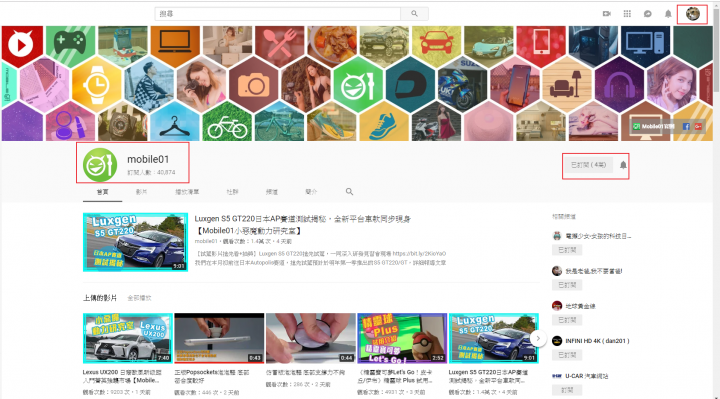
Task: Click the INFINI HD 4K channel avatar
Action: tap(557, 341)
